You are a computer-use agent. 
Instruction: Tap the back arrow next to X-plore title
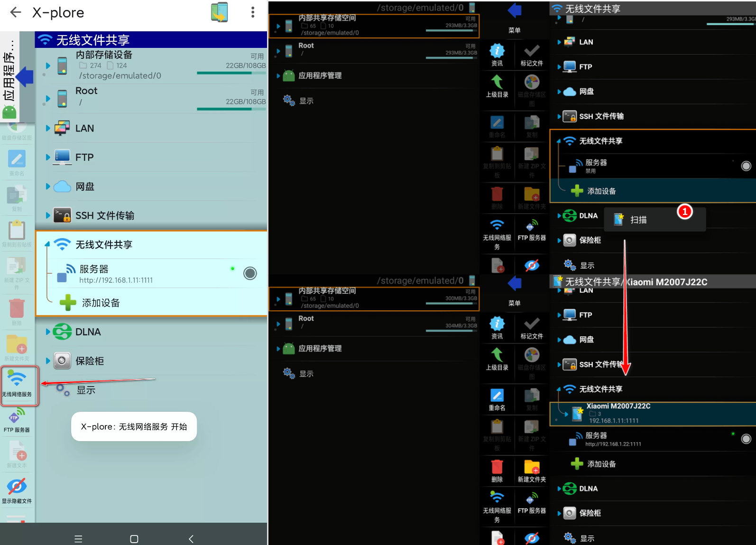pyautogui.click(x=16, y=12)
